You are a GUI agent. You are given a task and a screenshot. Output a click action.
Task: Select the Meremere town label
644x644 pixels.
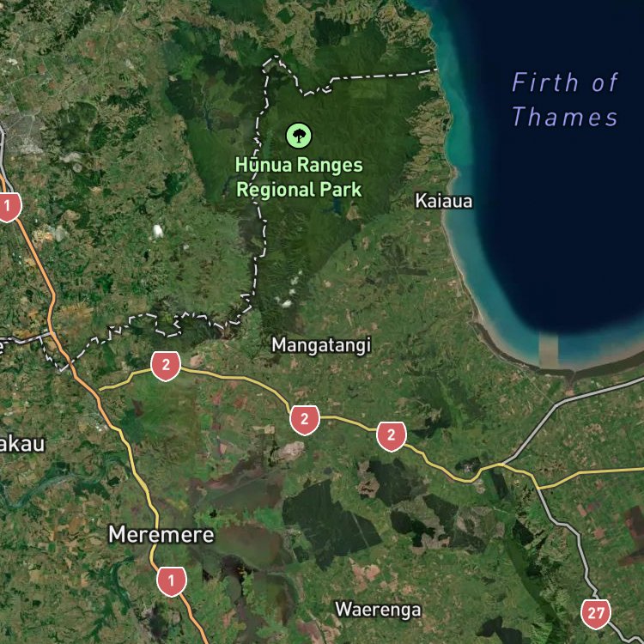point(161,535)
